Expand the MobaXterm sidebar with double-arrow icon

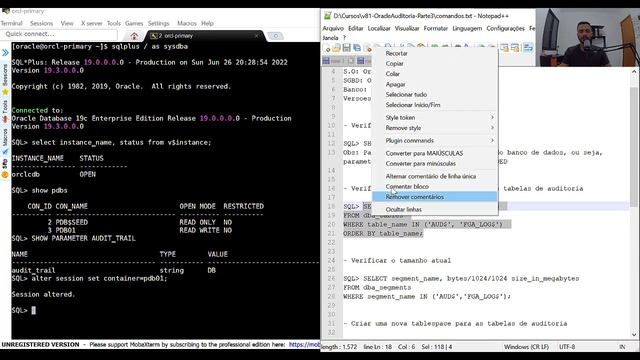(5, 53)
